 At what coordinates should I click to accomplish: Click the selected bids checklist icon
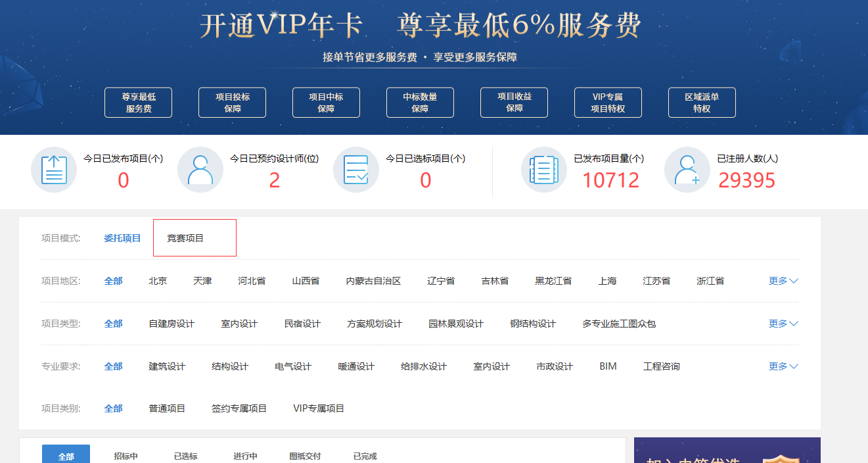(x=356, y=170)
